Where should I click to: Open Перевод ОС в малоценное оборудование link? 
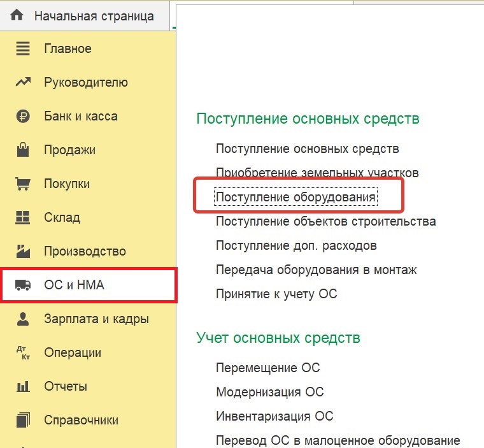[338, 440]
